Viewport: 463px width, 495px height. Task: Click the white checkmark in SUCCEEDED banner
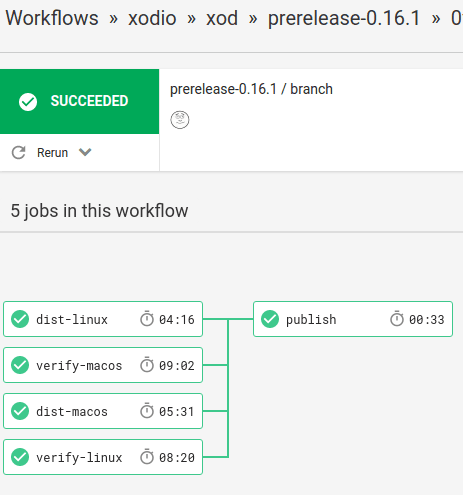(28, 102)
